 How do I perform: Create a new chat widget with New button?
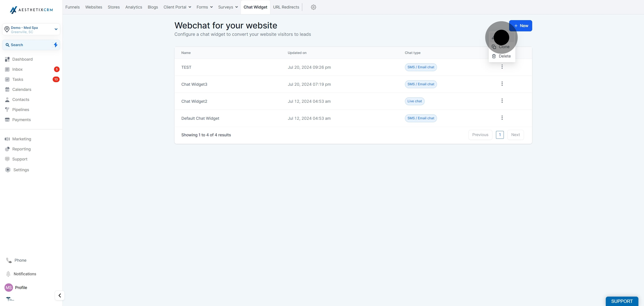click(521, 26)
